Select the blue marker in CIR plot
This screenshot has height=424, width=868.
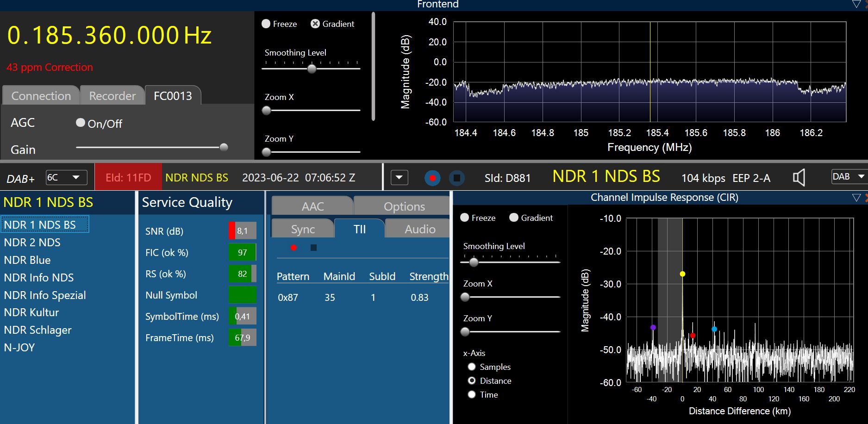point(714,329)
